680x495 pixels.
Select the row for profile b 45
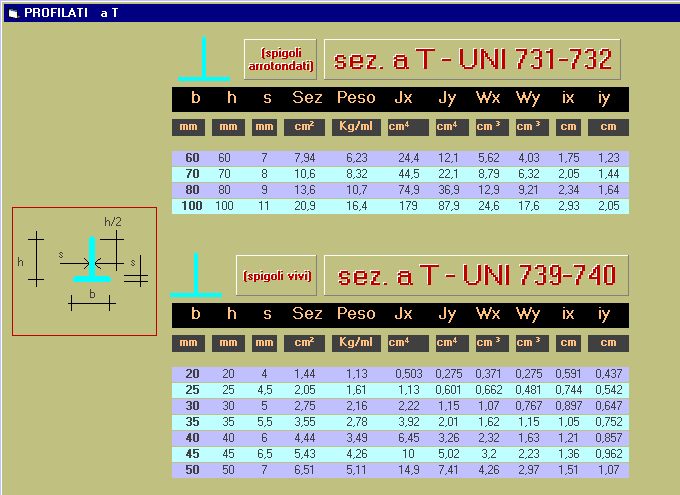(400, 454)
